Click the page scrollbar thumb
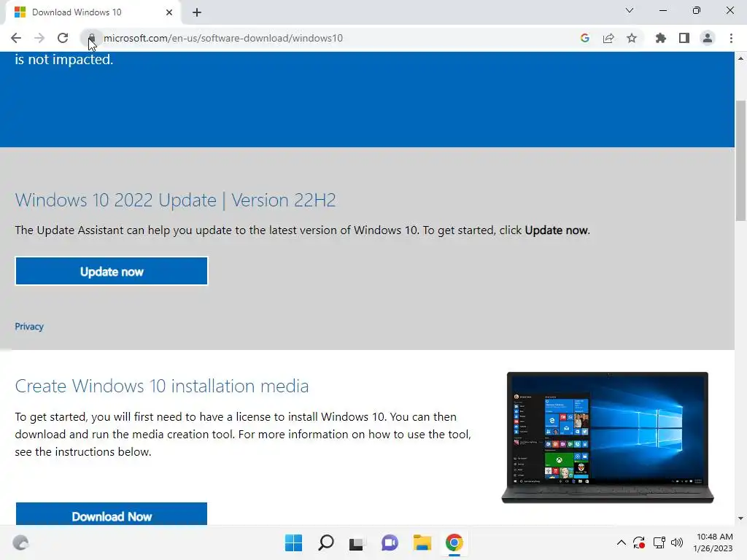The width and height of the screenshot is (747, 560). tap(740, 160)
